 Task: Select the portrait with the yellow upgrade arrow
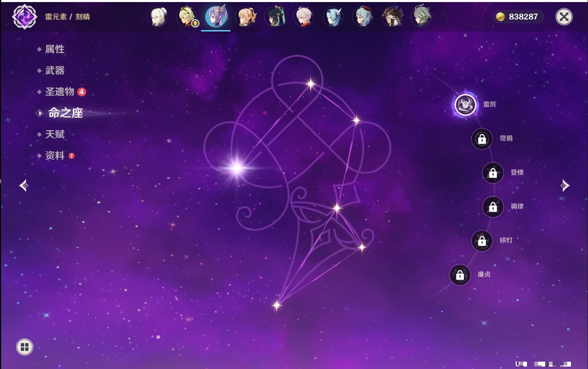[187, 17]
